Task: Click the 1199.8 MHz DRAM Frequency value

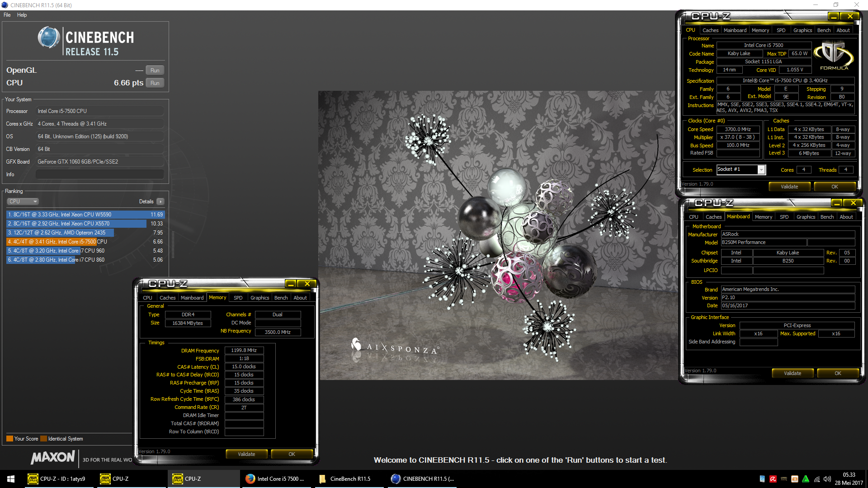Action: click(x=244, y=350)
